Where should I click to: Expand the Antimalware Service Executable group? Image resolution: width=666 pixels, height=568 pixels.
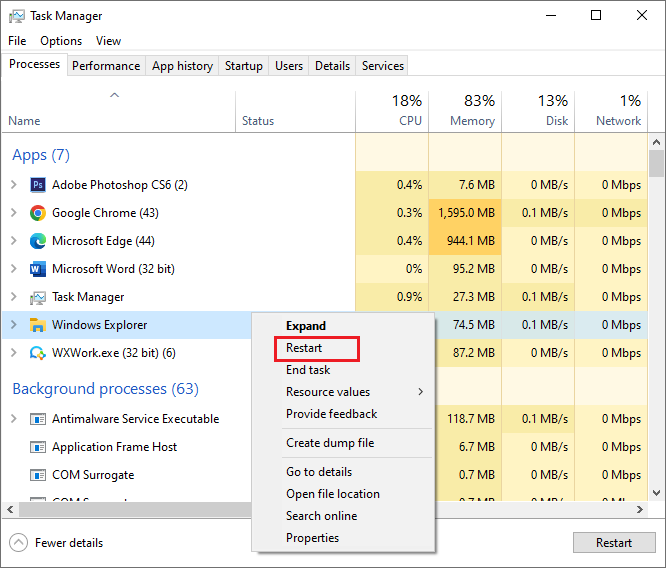pos(14,418)
